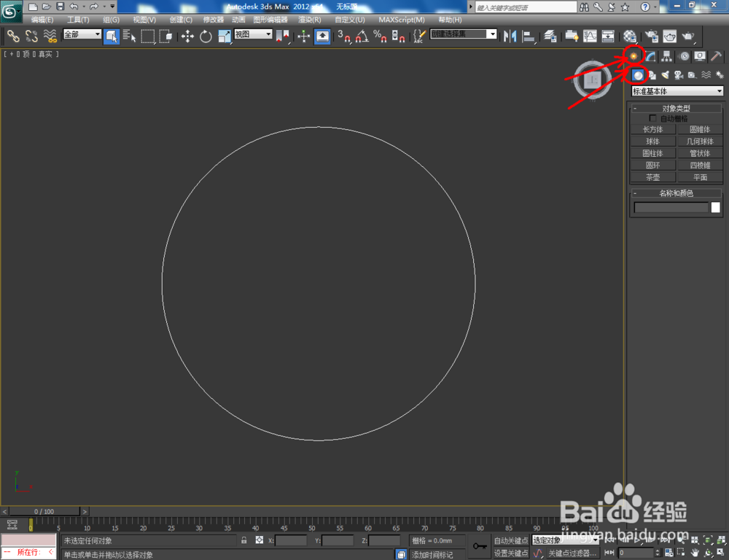Open the MAXScript menu
This screenshot has height=560, width=729.
pos(402,20)
